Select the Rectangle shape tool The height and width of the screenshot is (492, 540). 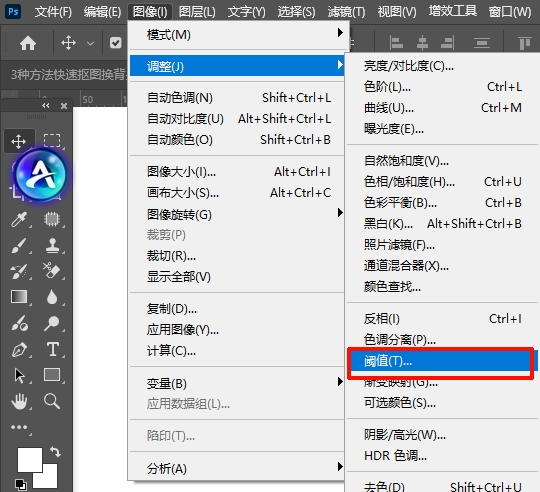[x=52, y=375]
